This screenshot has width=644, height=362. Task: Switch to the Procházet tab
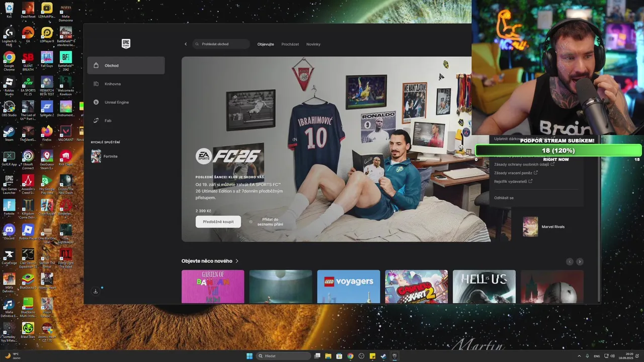(x=290, y=44)
